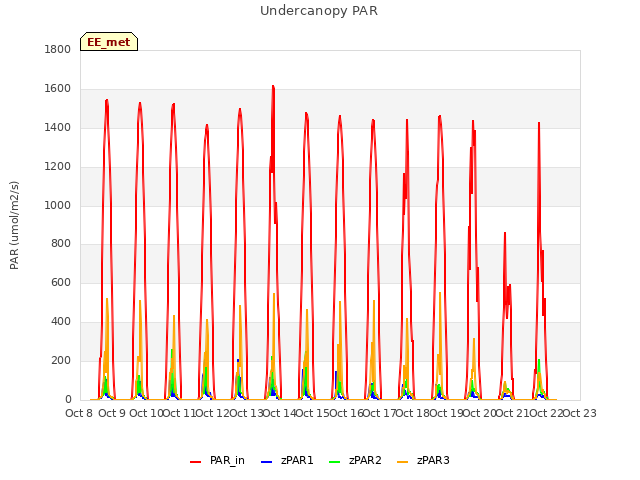This screenshot has width=640, height=480.
Task: Click the PAR (umol/m2/s) axis title
Action: click(x=14, y=225)
